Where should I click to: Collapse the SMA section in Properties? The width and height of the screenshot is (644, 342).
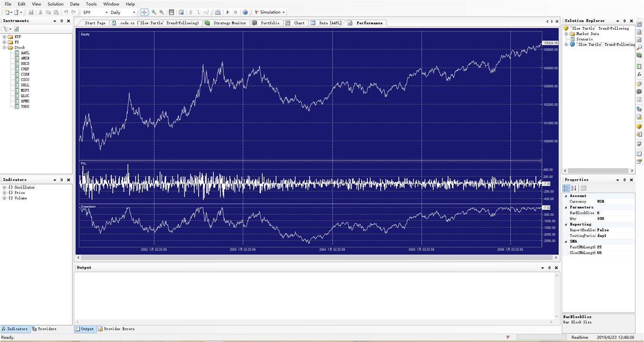pyautogui.click(x=566, y=241)
